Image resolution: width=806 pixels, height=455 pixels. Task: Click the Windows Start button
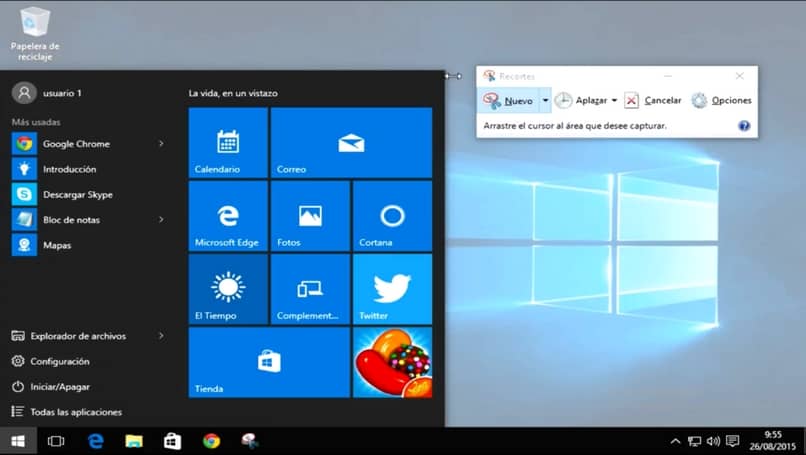pos(18,441)
